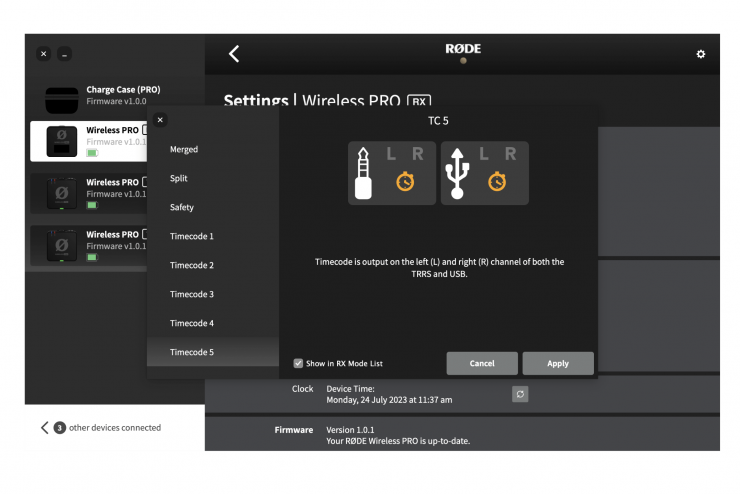Image resolution: width=740 pixels, height=494 pixels.
Task: Select Merged mode from the list
Action: point(184,149)
